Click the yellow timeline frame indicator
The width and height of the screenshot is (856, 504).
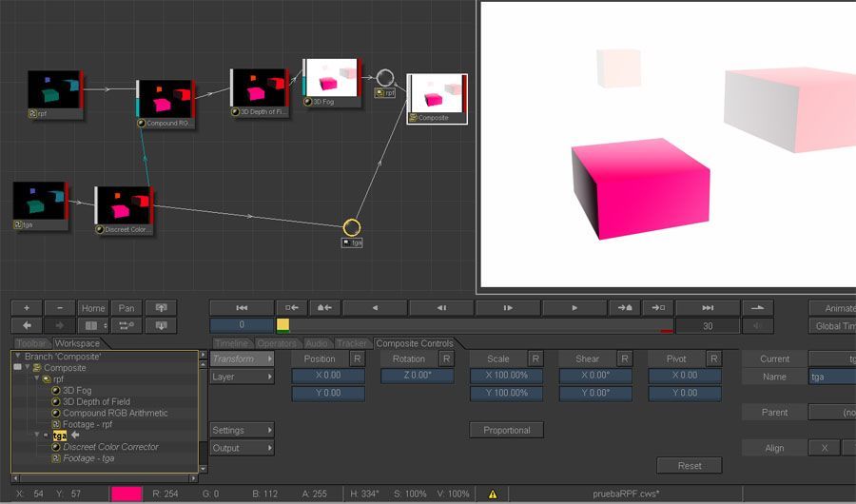pos(282,325)
